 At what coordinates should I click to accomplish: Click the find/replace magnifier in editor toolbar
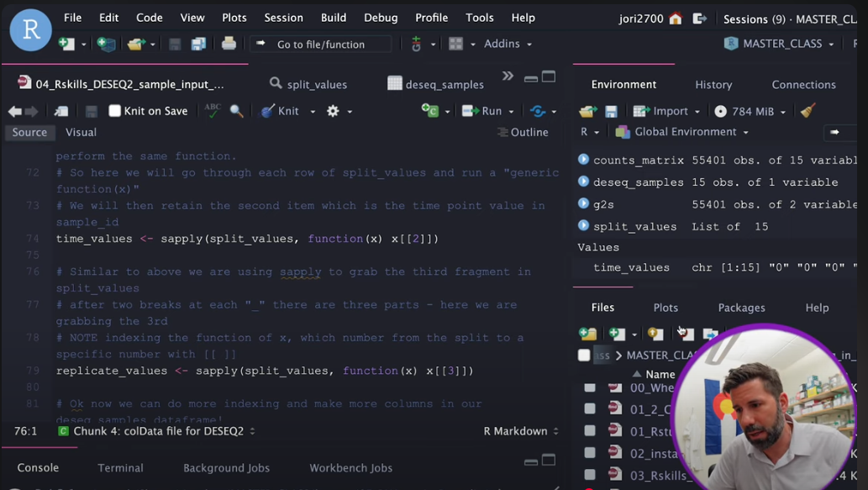point(236,111)
